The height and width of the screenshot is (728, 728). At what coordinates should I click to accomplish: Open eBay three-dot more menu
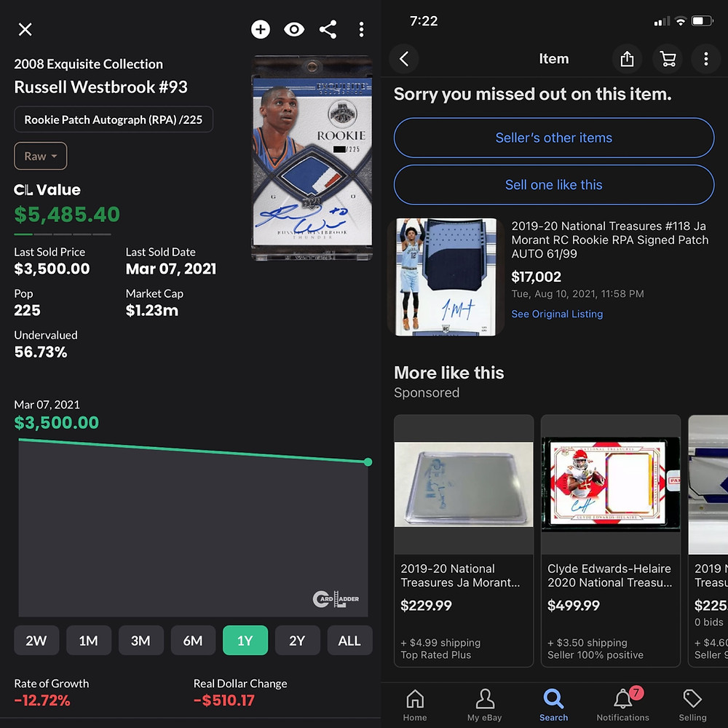[x=705, y=58]
